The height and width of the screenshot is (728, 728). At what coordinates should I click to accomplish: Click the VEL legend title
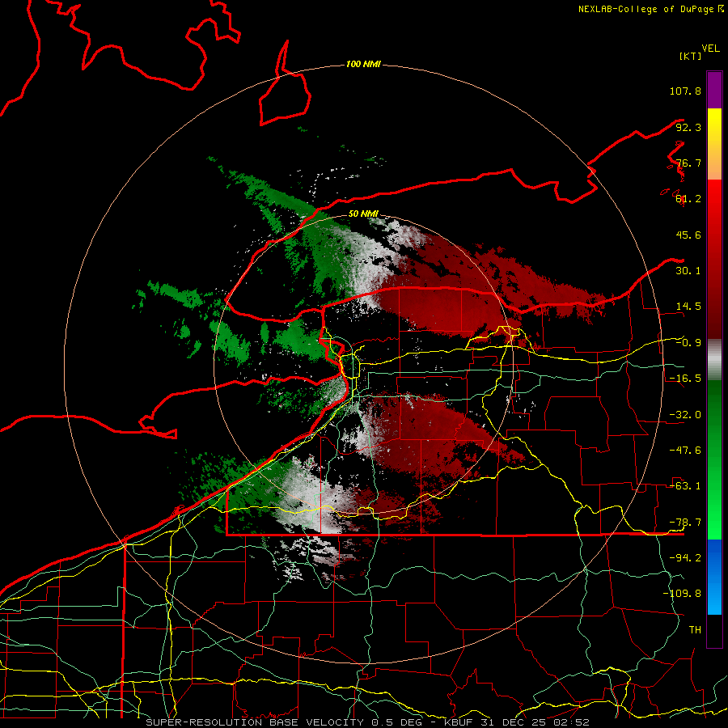point(710,49)
